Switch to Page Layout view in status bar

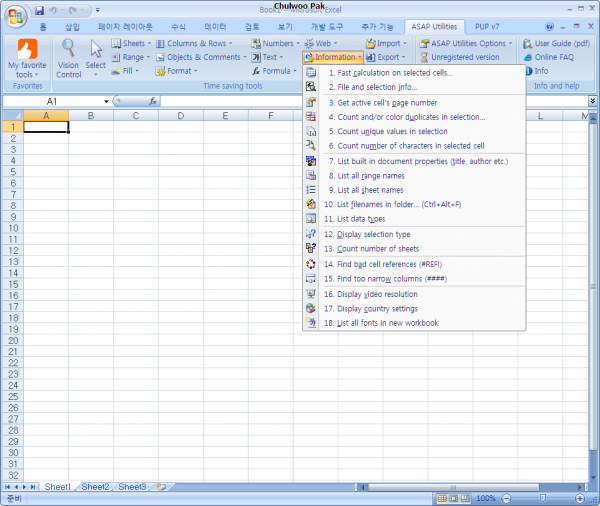[454, 498]
